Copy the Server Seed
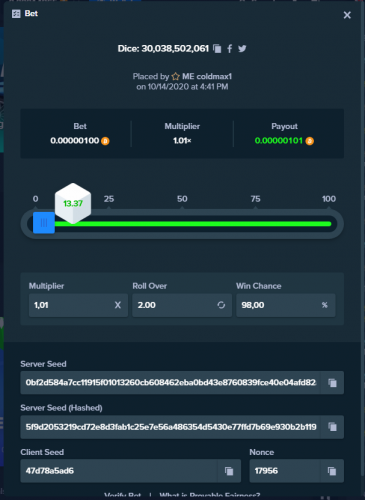 click(x=332, y=383)
